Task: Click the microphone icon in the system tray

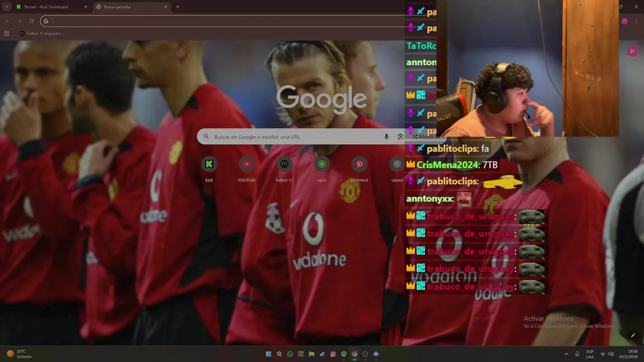Action: click(577, 354)
